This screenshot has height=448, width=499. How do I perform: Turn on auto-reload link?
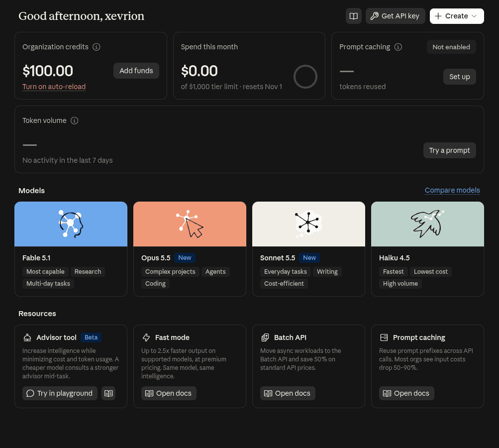(x=54, y=87)
